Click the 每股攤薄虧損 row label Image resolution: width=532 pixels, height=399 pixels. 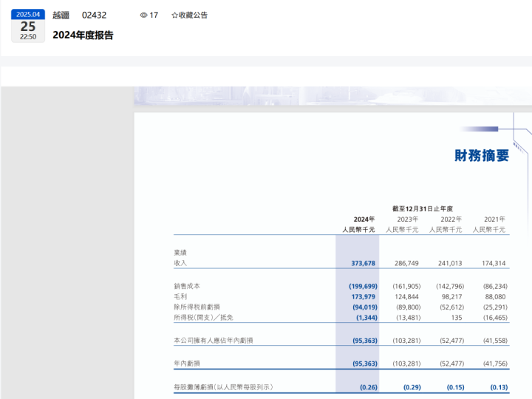click(x=223, y=387)
